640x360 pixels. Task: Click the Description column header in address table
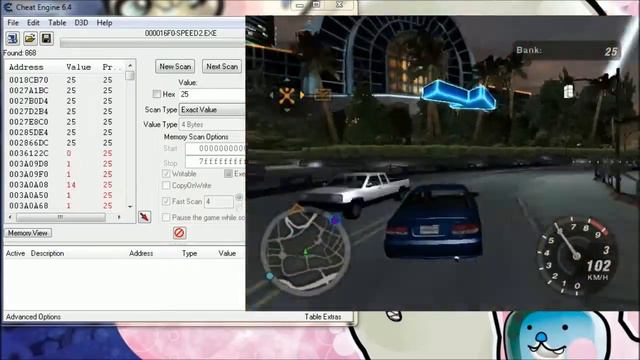pos(47,253)
